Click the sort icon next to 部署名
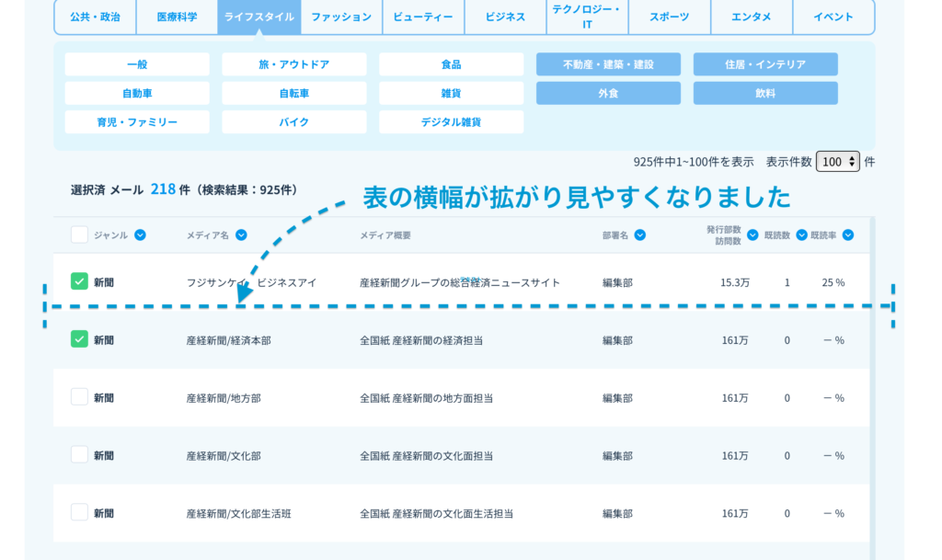Screen dimensions: 942x560 pyautogui.click(x=639, y=234)
